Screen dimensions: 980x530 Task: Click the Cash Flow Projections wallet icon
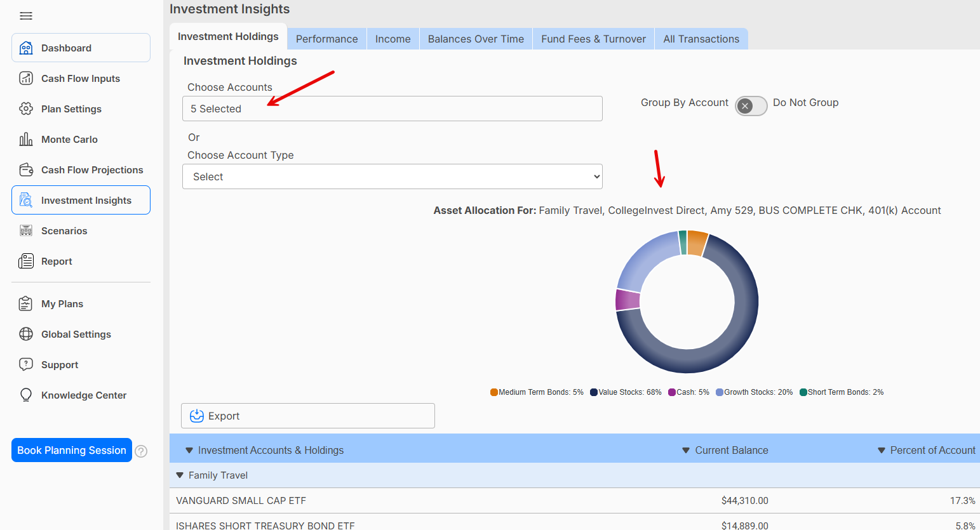point(26,170)
